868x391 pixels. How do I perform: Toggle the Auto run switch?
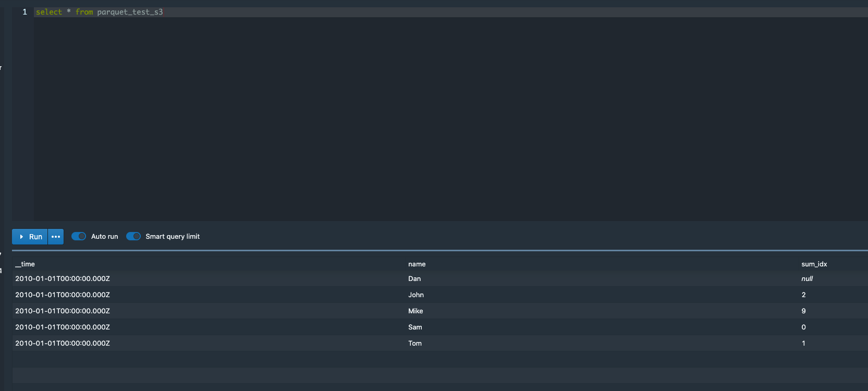79,236
